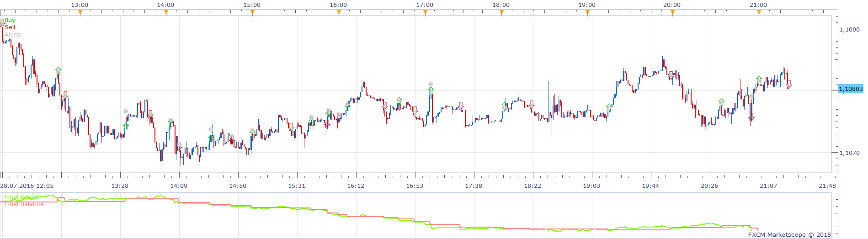Click the 17:00 orange timeline marker
This screenshot has width=868, height=239.
pos(425,12)
